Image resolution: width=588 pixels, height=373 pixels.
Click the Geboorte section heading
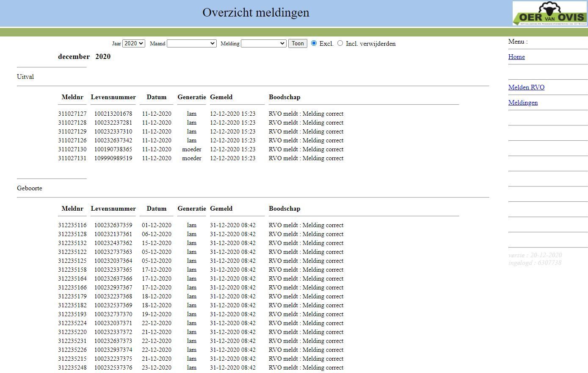(x=30, y=188)
